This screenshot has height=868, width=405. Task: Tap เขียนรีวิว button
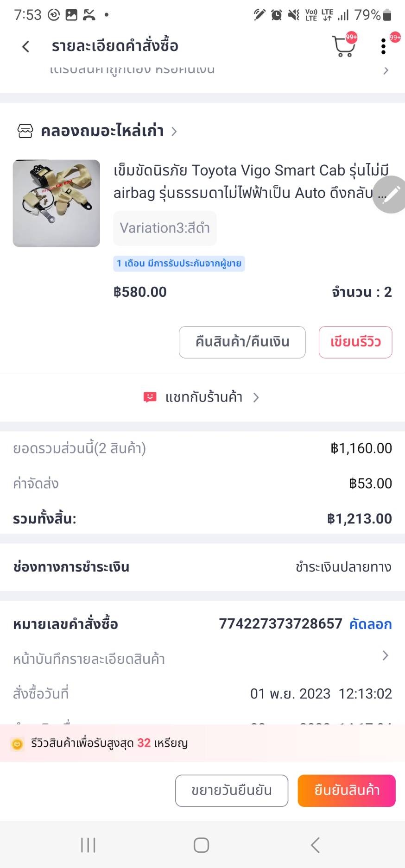[x=355, y=342]
